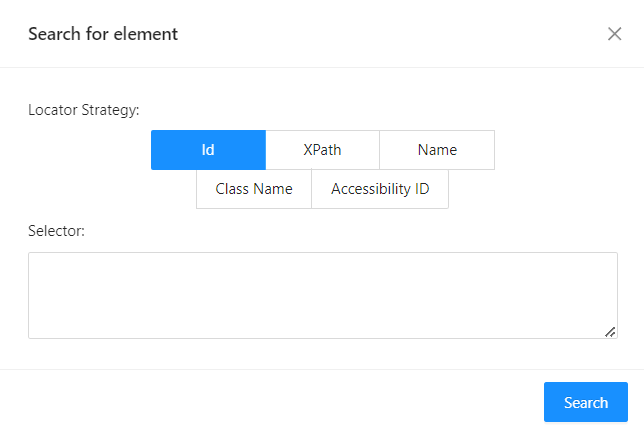
Task: Choose XPath as locator strategy
Action: coord(322,150)
